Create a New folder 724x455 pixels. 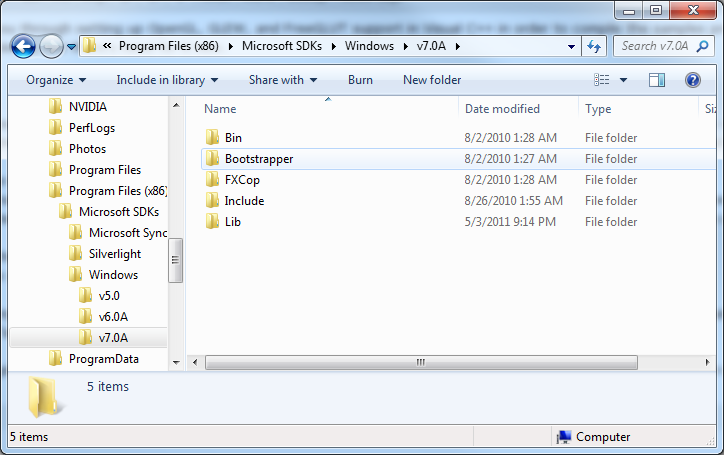tap(432, 80)
